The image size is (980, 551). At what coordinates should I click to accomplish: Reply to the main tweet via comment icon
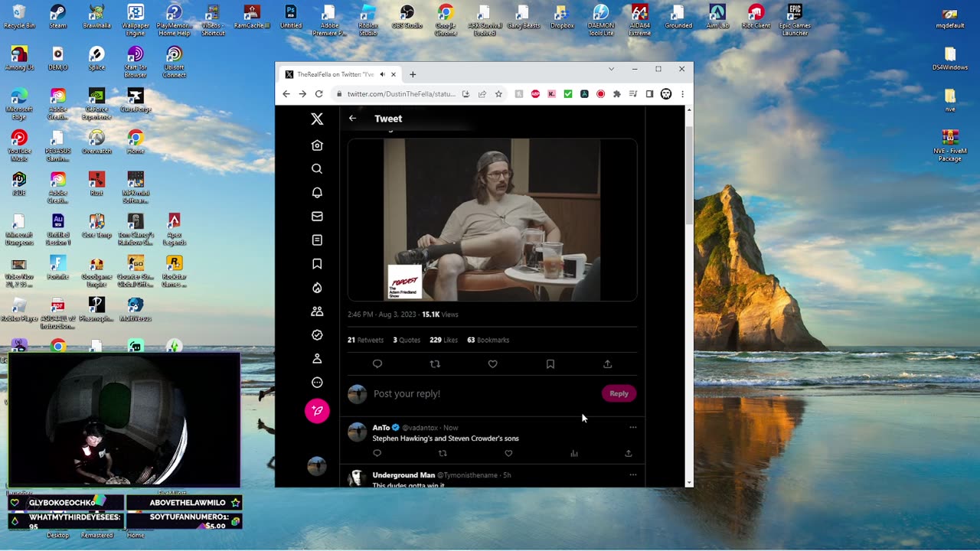(377, 364)
